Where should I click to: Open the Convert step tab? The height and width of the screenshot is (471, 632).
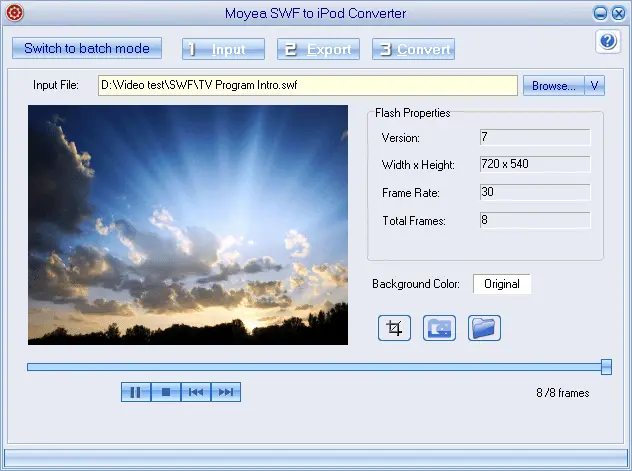click(x=413, y=49)
